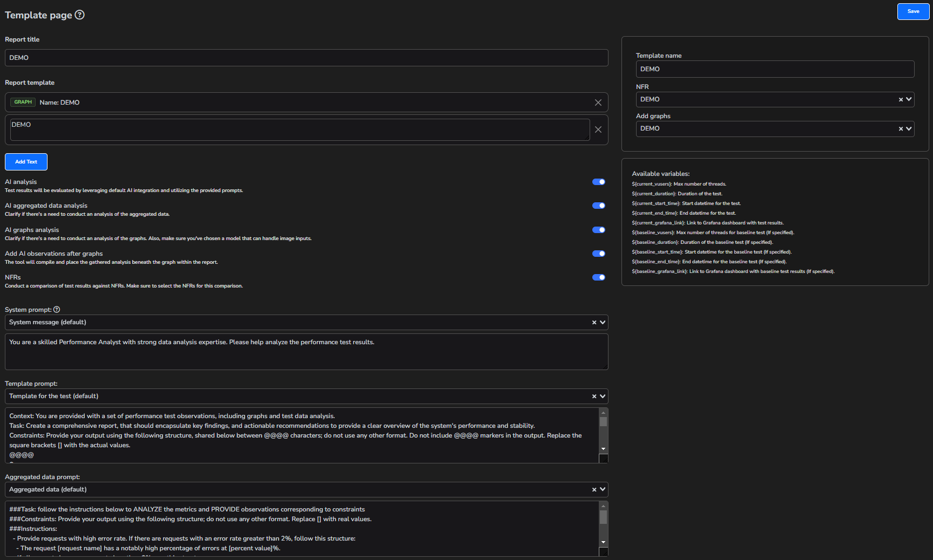The image size is (933, 560).
Task: Click template prompt text area resize handle
Action: (x=604, y=459)
